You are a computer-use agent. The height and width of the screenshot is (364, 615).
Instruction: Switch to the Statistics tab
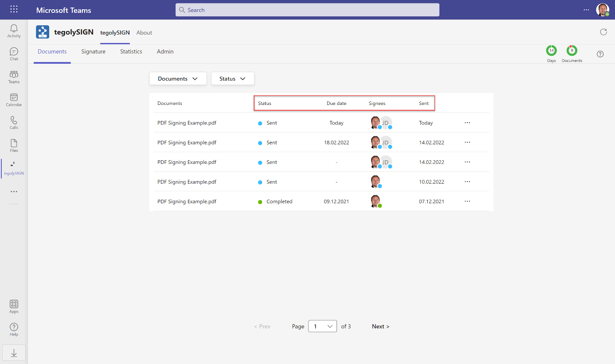pos(131,52)
